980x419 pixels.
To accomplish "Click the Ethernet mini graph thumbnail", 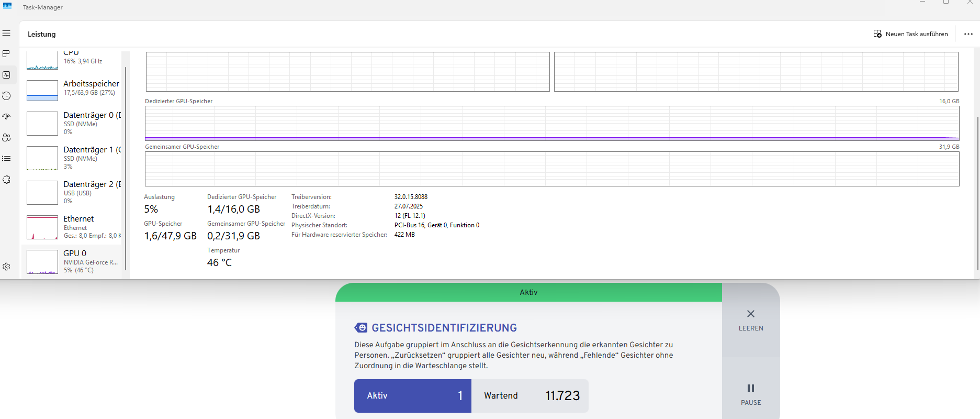I will 42,227.
